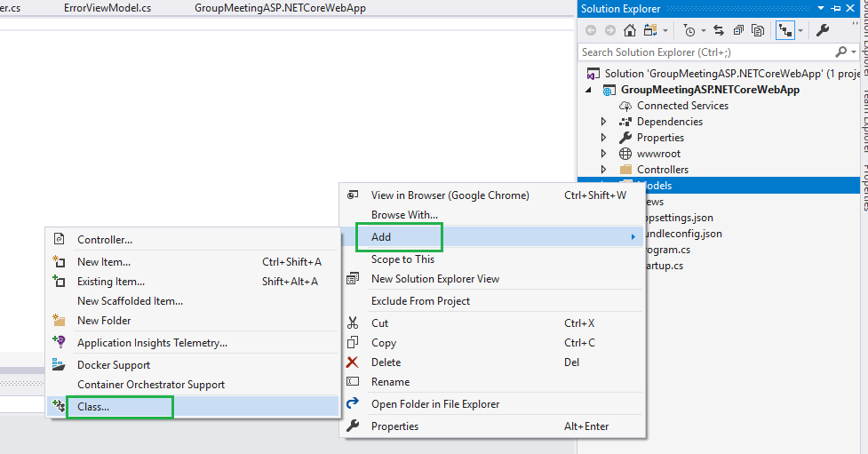Select the Models folder row

[x=719, y=186]
